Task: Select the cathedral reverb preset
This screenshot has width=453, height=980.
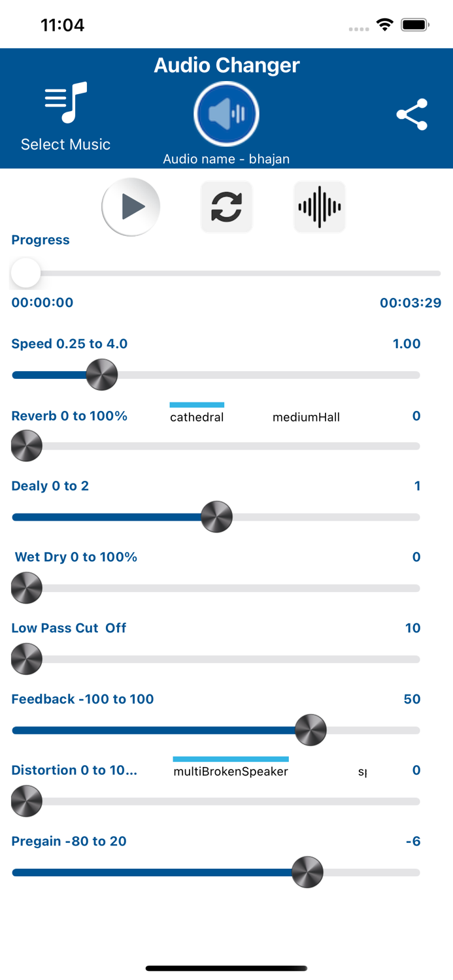Action: (197, 417)
